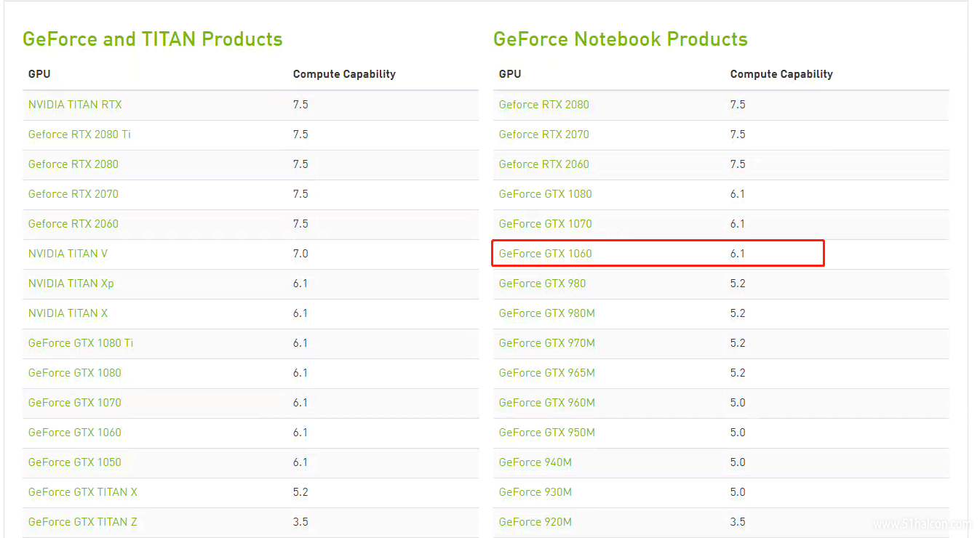
Task: Click 3.5 value in GeForce 920M row
Action: pos(738,522)
